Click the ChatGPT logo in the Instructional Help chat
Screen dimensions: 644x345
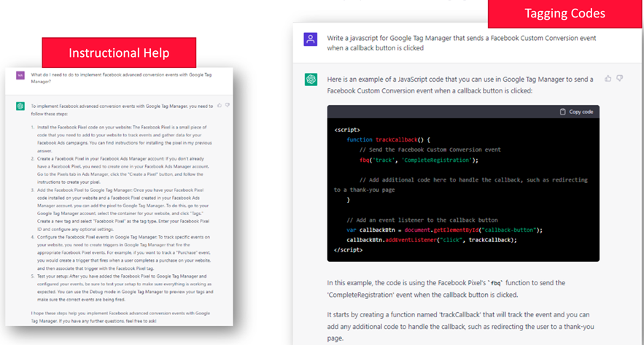tap(20, 106)
